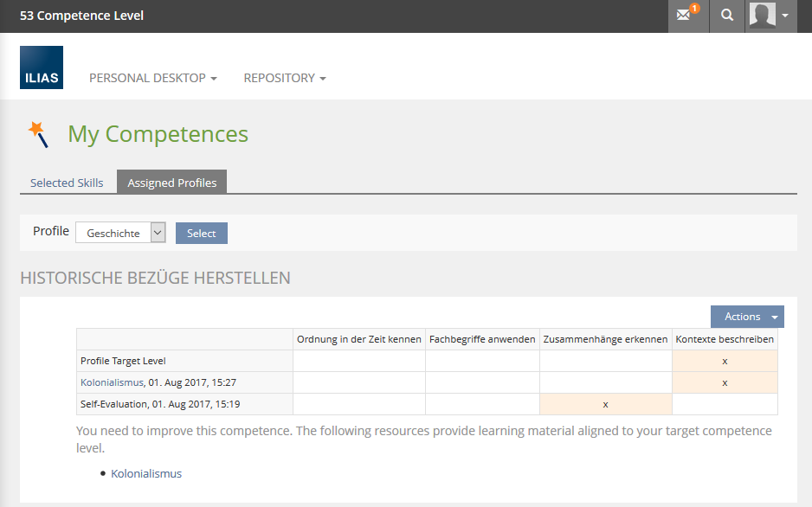812x507 pixels.
Task: Switch to the Assigned Profiles tab
Action: 172,183
